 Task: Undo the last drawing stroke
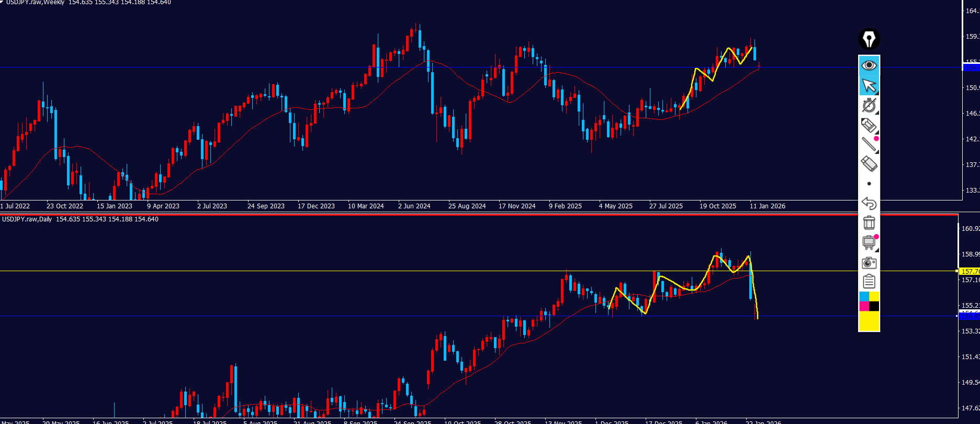tap(869, 203)
